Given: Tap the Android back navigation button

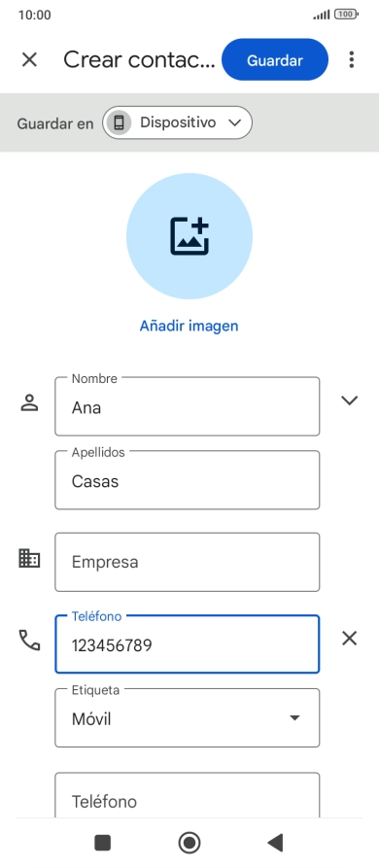Looking at the screenshot, I should (x=275, y=843).
